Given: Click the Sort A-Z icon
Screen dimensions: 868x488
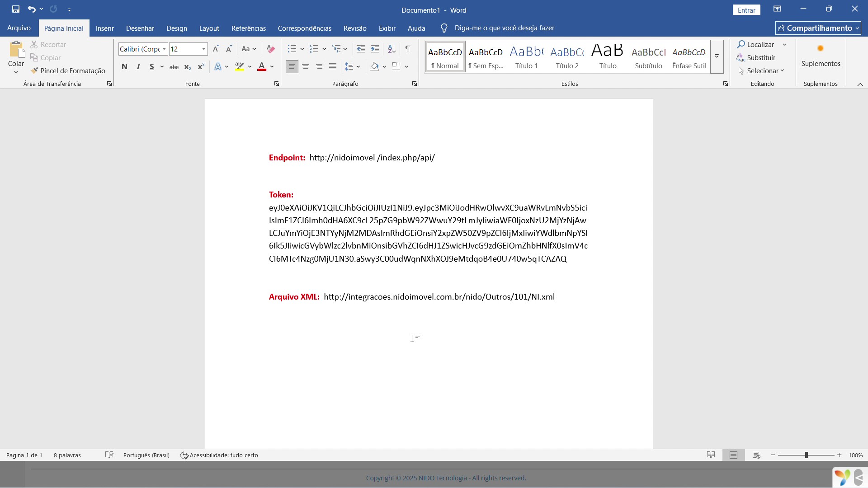Looking at the screenshot, I should [x=392, y=49].
